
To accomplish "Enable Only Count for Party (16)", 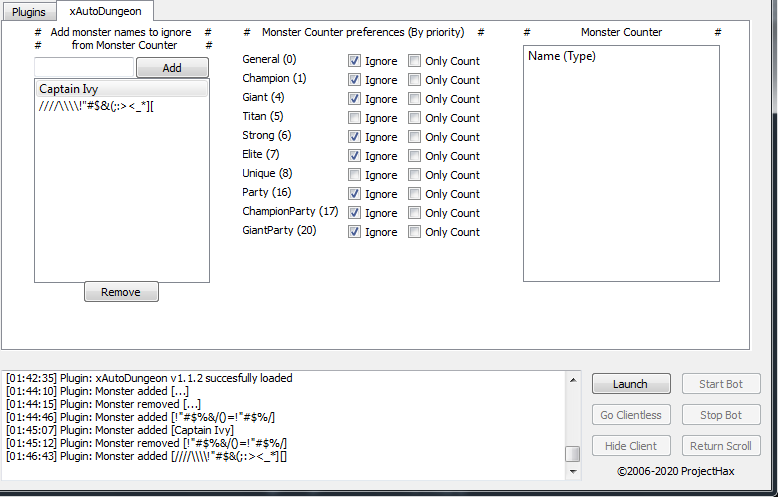I will click(415, 194).
